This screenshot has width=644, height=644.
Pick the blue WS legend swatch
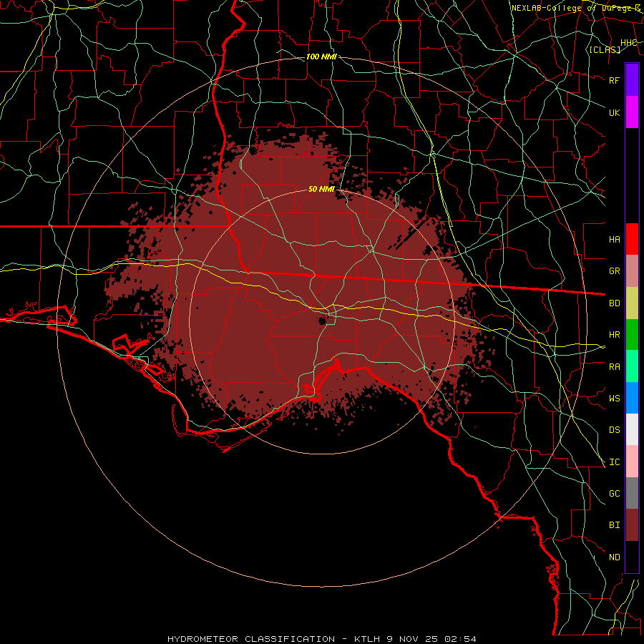632,398
